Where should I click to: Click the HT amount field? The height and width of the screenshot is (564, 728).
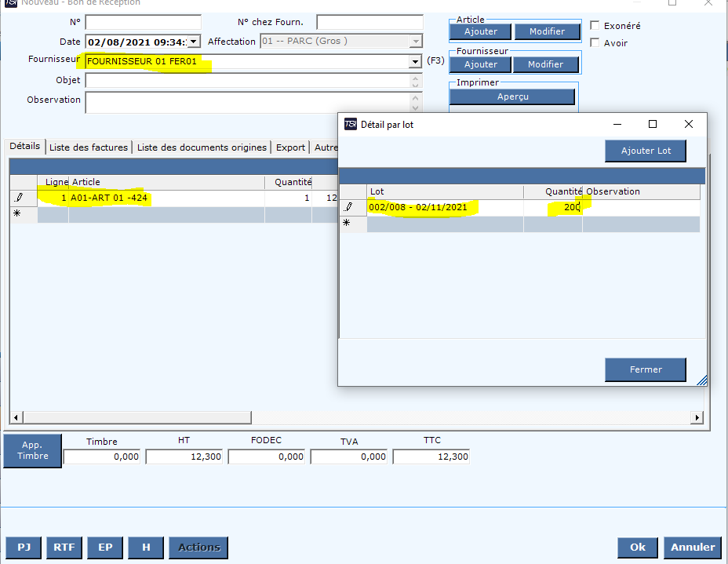pyautogui.click(x=184, y=457)
